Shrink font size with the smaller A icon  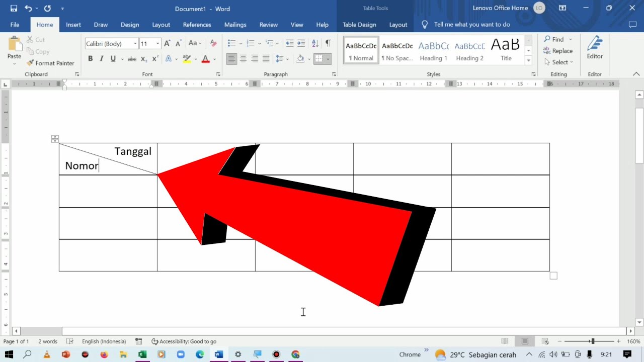178,44
